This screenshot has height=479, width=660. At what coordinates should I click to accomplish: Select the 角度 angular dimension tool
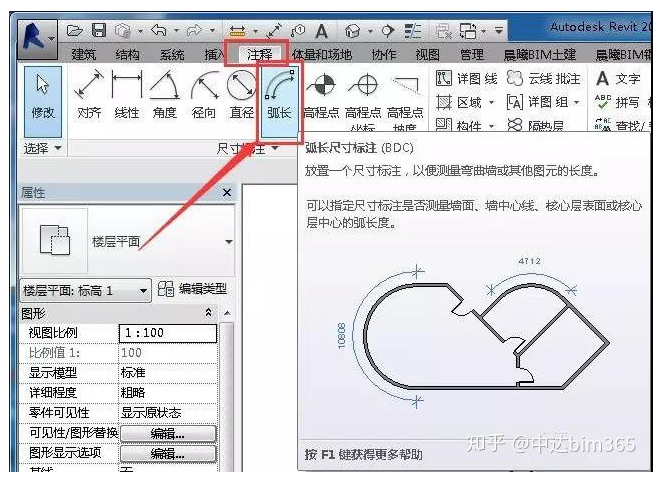(x=165, y=95)
